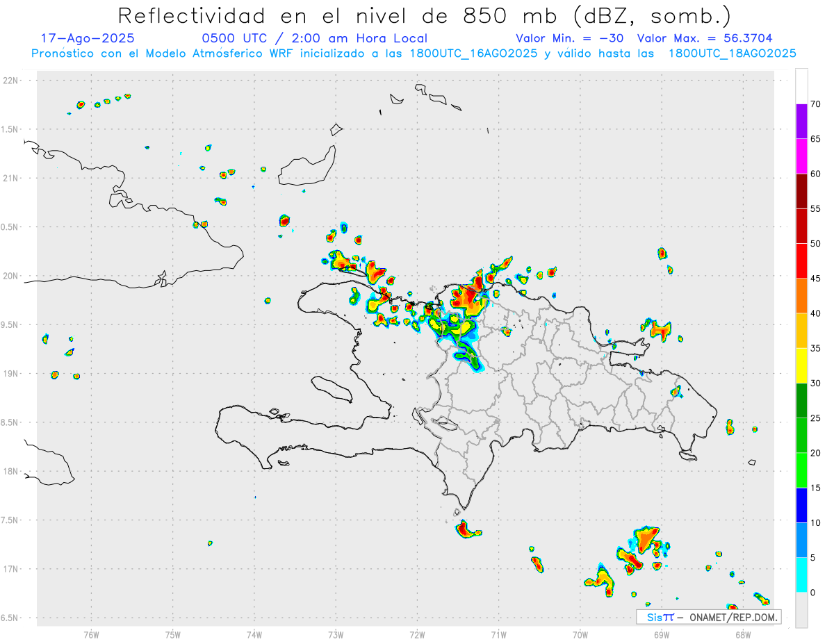
Task: Click the colorbar label 15
Action: point(816,488)
